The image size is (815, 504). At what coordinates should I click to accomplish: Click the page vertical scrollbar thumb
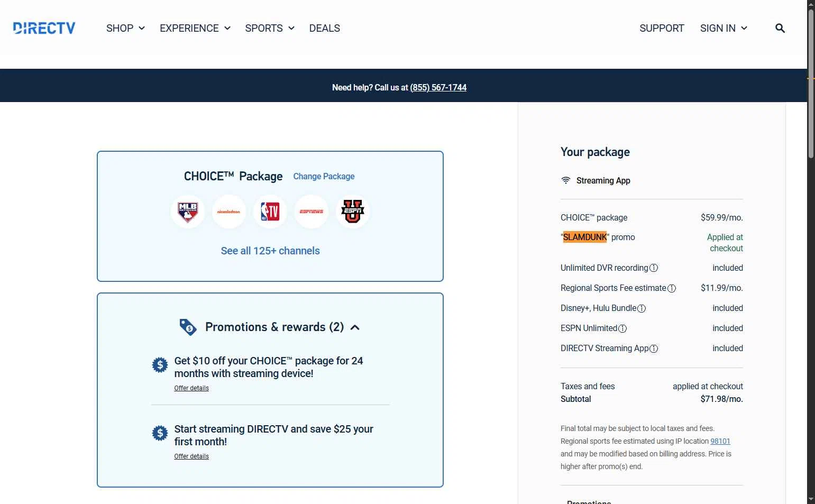(x=811, y=85)
